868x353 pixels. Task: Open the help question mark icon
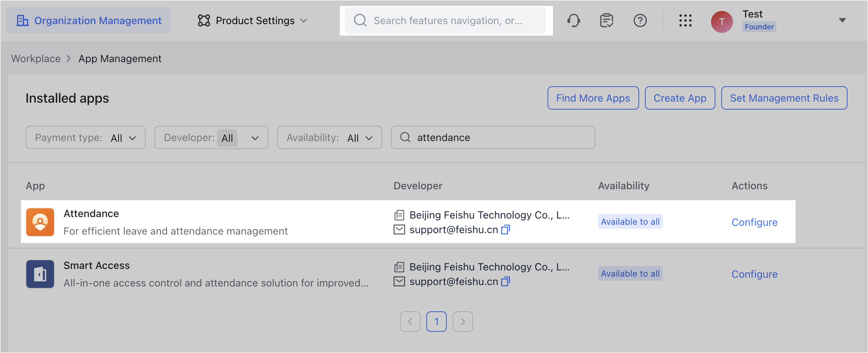click(x=640, y=21)
